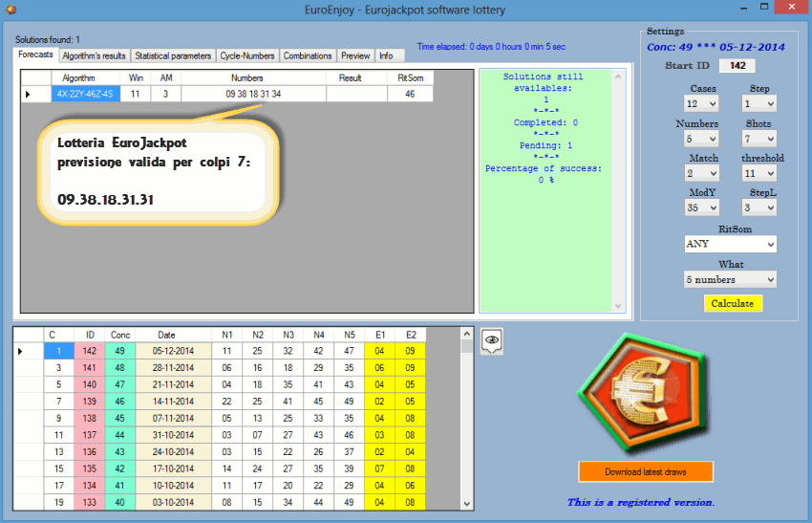Click the Algorithm column header
812x523 pixels.
tap(85, 77)
